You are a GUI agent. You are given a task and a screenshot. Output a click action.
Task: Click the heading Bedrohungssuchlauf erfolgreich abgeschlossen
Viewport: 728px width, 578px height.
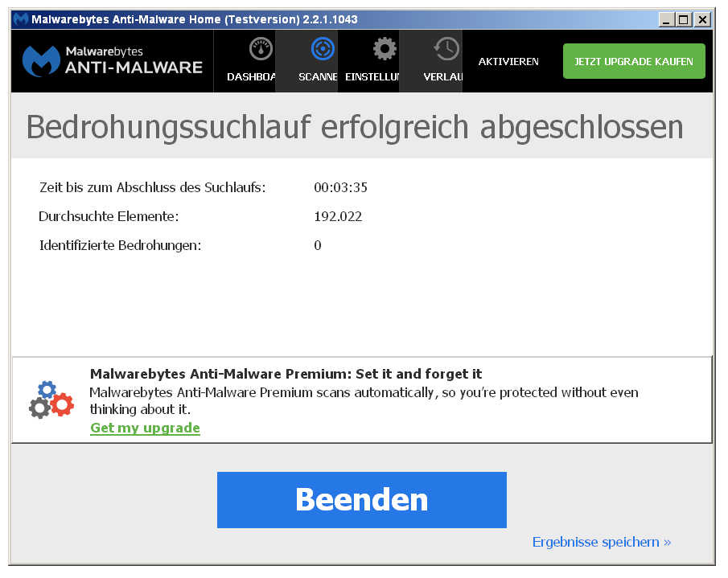click(355, 127)
